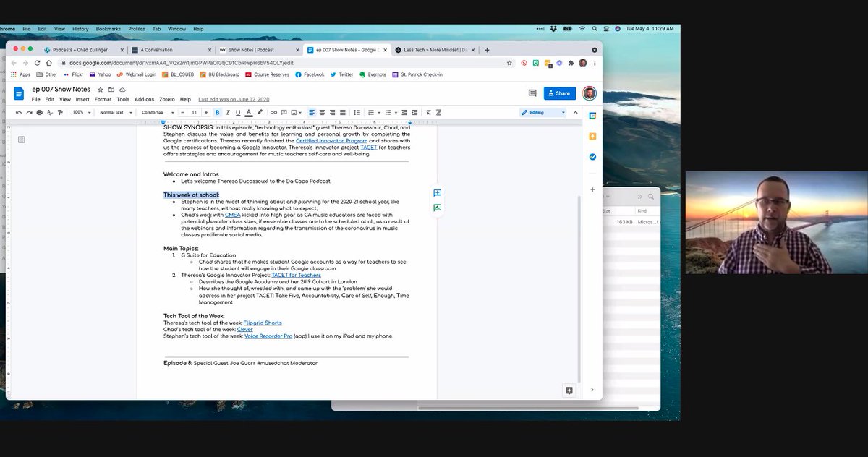Open the Editing mode dropdown
The height and width of the screenshot is (457, 868).
(542, 113)
